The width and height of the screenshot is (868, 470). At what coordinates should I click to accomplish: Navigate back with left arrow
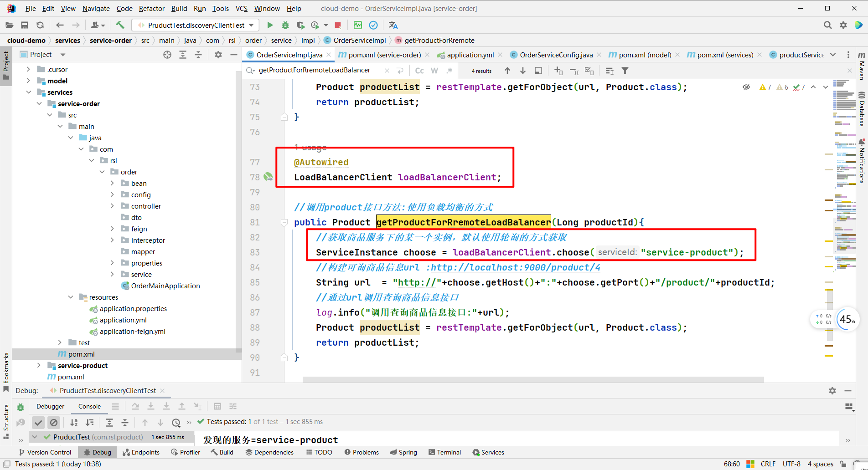point(60,25)
